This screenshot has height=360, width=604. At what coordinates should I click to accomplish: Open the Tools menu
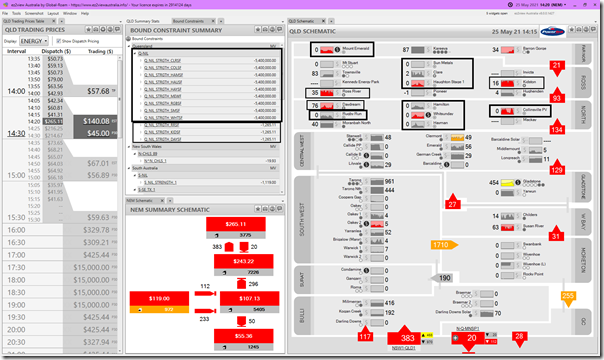click(16, 13)
